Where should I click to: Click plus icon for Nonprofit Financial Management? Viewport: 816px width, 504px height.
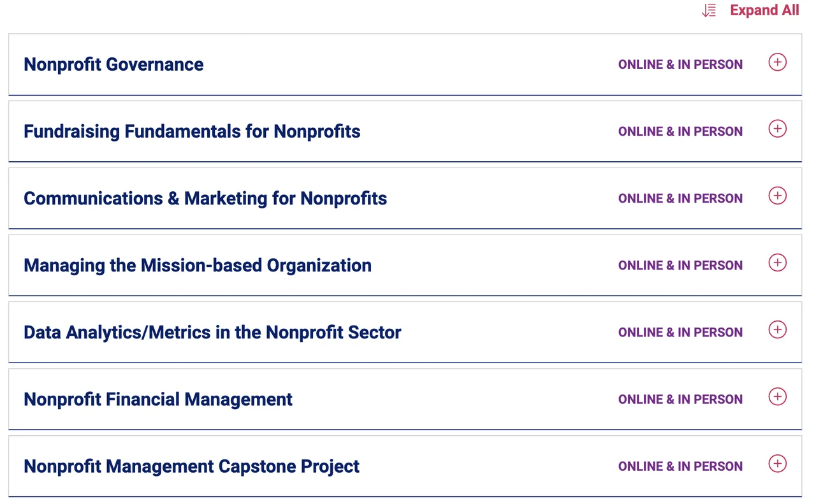(777, 397)
